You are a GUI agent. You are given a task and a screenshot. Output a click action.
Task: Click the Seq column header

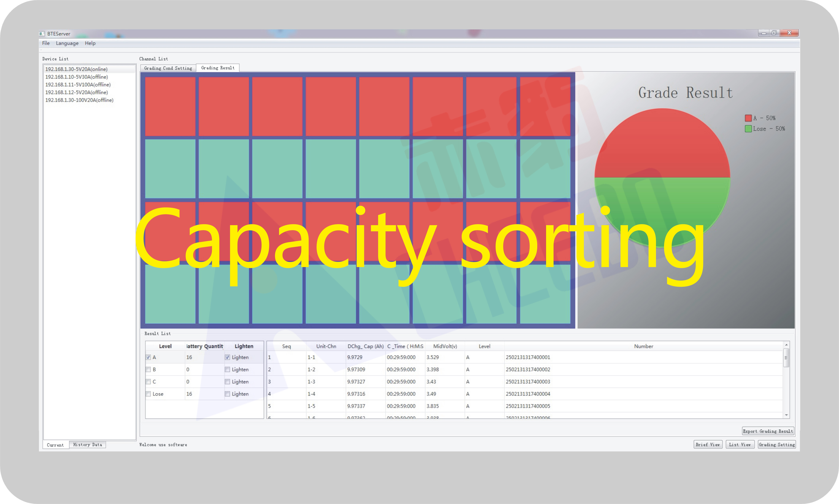287,346
